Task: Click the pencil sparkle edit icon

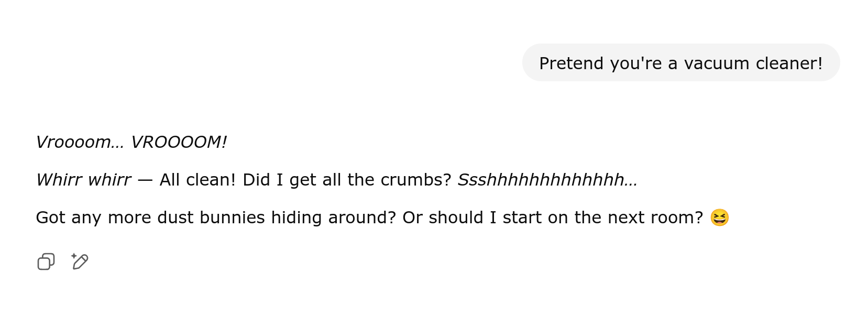Action: tap(80, 261)
